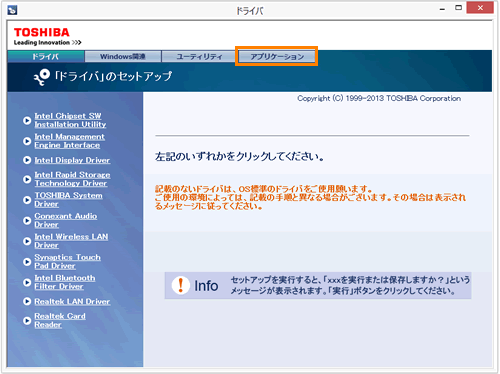The height and width of the screenshot is (374, 500).
Task: Click the arrow icon beside Realtek Card Reader
Action: pyautogui.click(x=27, y=320)
